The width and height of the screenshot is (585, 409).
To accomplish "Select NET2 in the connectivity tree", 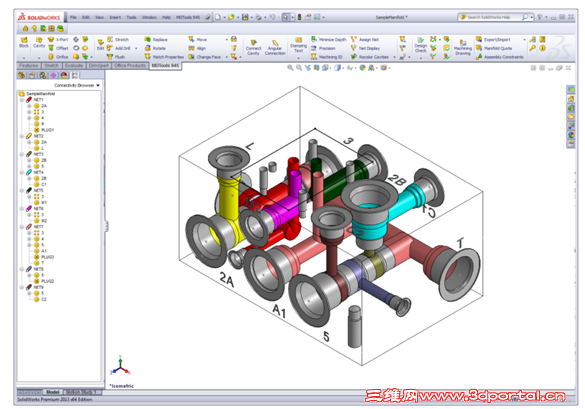I will point(35,136).
